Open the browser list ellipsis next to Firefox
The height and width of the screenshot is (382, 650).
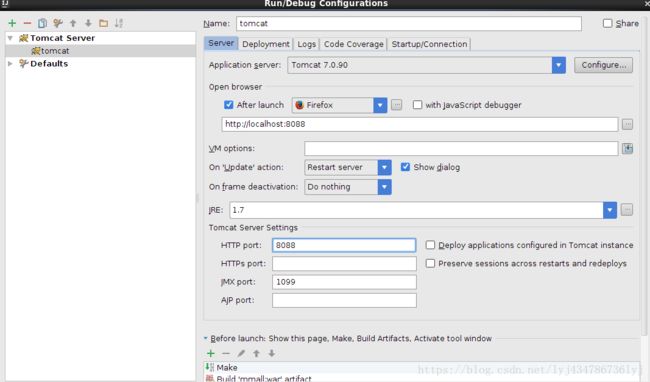click(x=396, y=105)
